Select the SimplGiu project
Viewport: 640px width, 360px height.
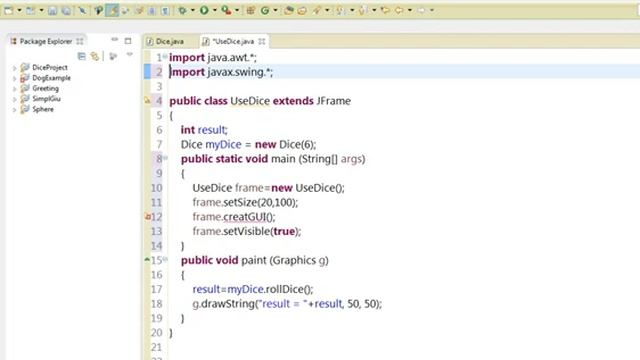tap(46, 99)
